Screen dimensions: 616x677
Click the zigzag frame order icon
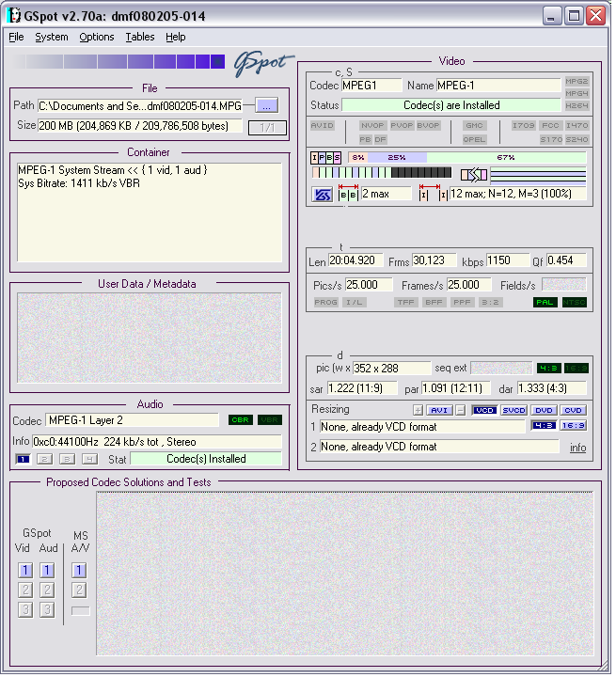coord(473,175)
